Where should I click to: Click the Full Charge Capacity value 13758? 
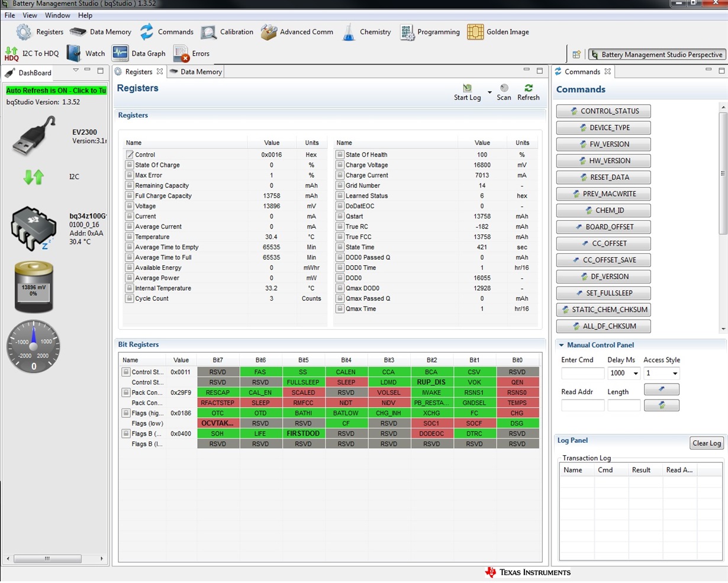[x=272, y=196]
